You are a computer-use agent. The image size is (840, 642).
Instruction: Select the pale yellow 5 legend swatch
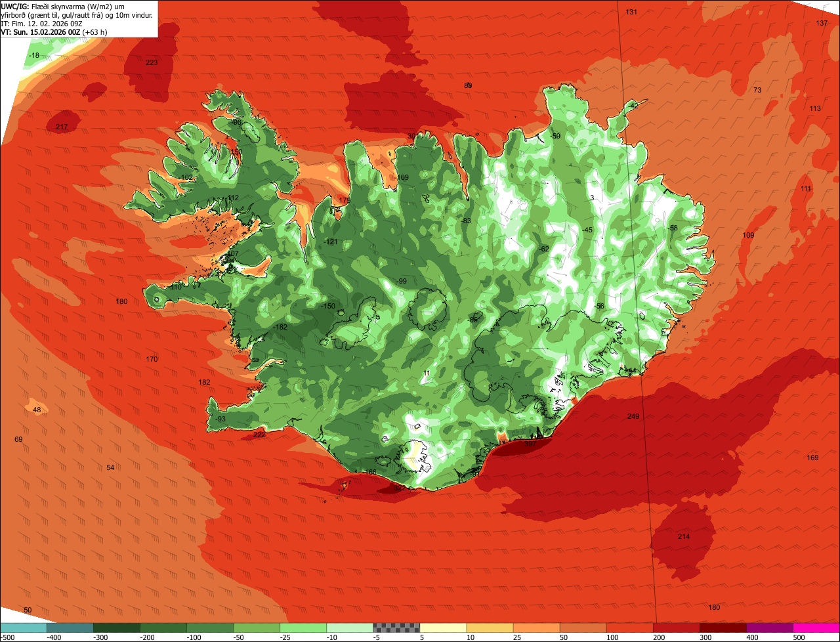click(x=443, y=627)
